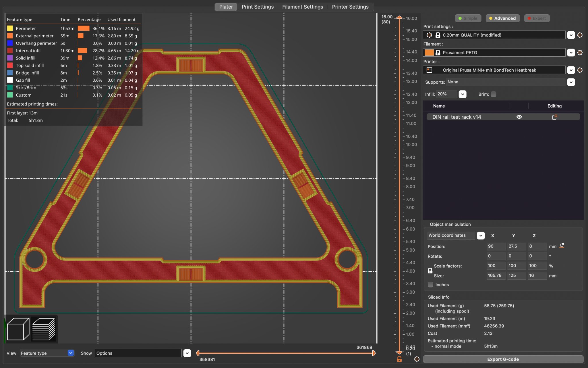
Task: Select the layers preview view icon
Action: (44, 329)
